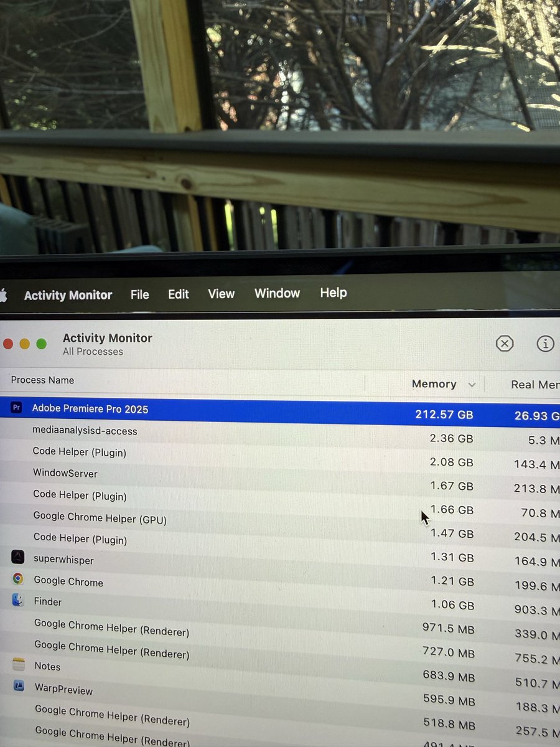
Task: Select the Finder process name
Action: coord(48,602)
